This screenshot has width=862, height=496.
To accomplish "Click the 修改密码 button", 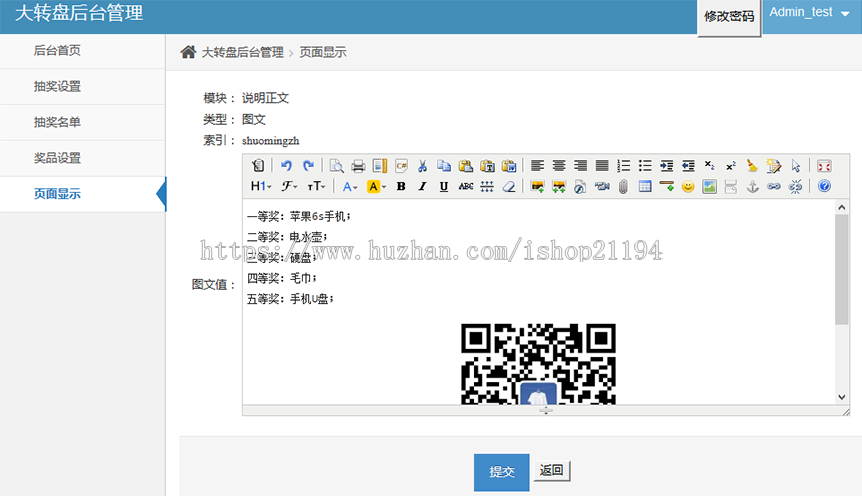I will 729,17.
